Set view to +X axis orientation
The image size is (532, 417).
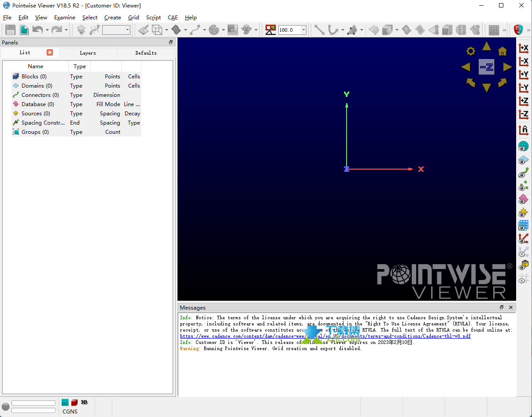tap(523, 48)
